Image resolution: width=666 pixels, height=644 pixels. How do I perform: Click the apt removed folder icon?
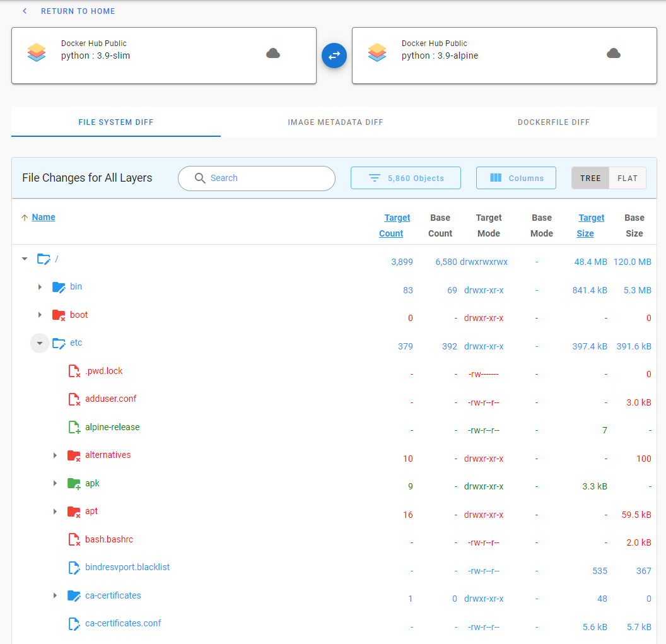(x=74, y=512)
